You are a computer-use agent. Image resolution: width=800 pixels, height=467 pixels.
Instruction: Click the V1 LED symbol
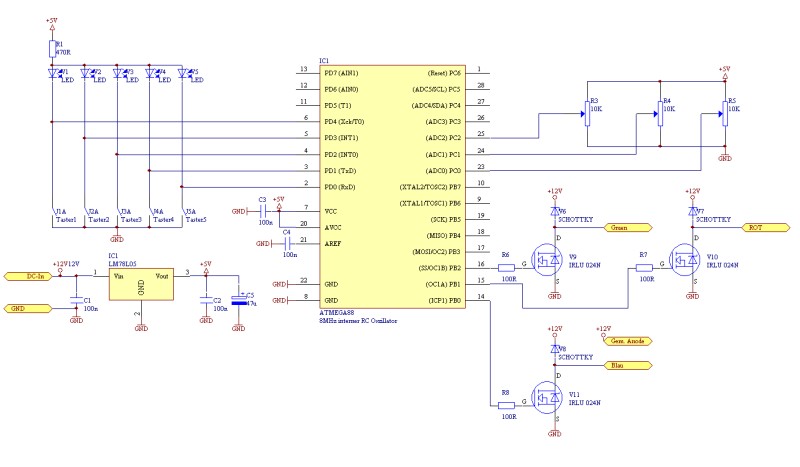point(52,73)
